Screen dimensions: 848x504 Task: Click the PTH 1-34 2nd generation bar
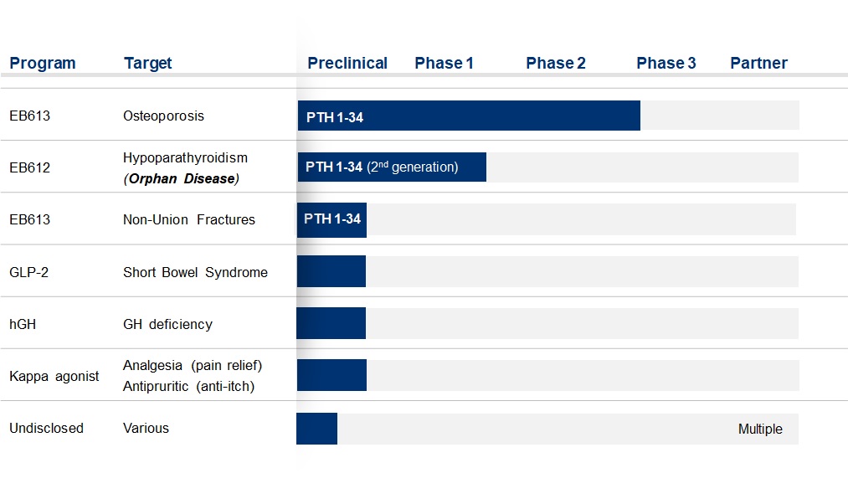[x=392, y=167]
